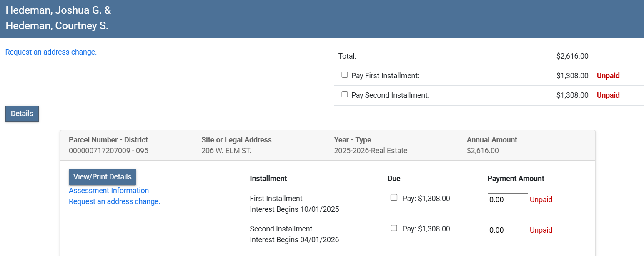Check the Pay Second Installment summary checkbox

pos(345,94)
